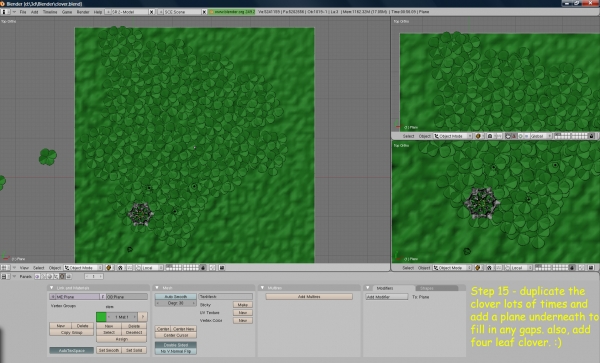
Task: Click the 1 Mat 1 material index stepper
Action: click(122, 317)
